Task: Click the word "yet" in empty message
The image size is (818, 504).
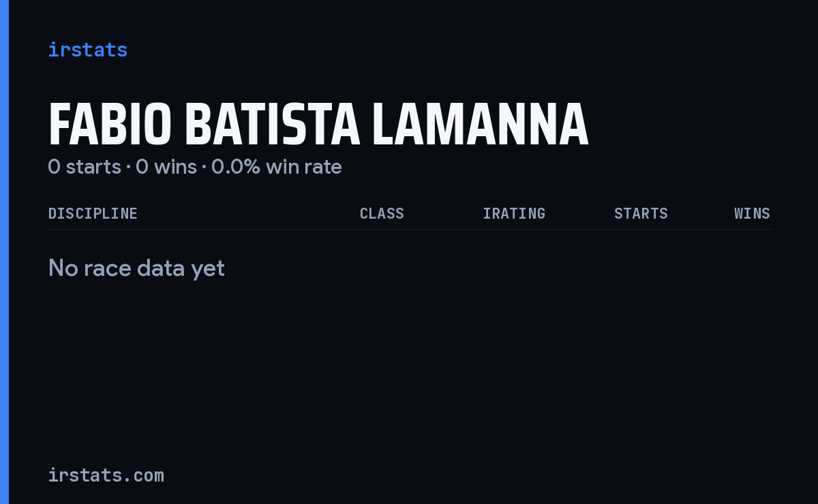Action: point(208,270)
